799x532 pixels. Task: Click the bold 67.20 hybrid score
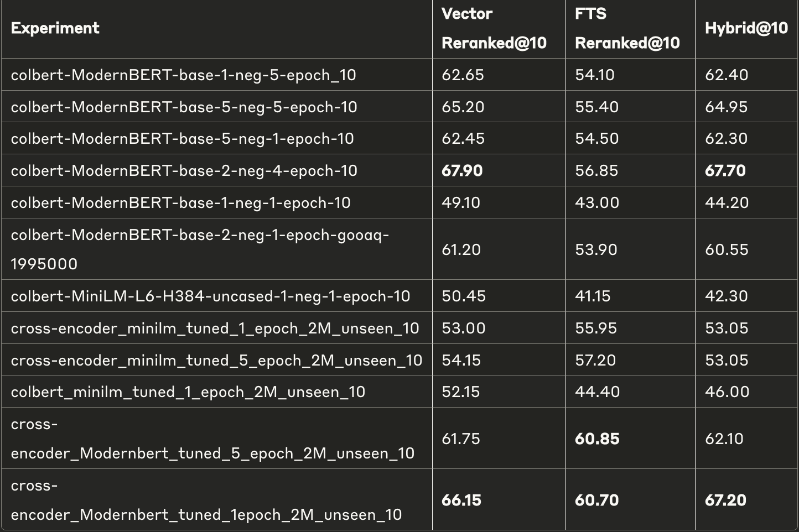click(725, 500)
